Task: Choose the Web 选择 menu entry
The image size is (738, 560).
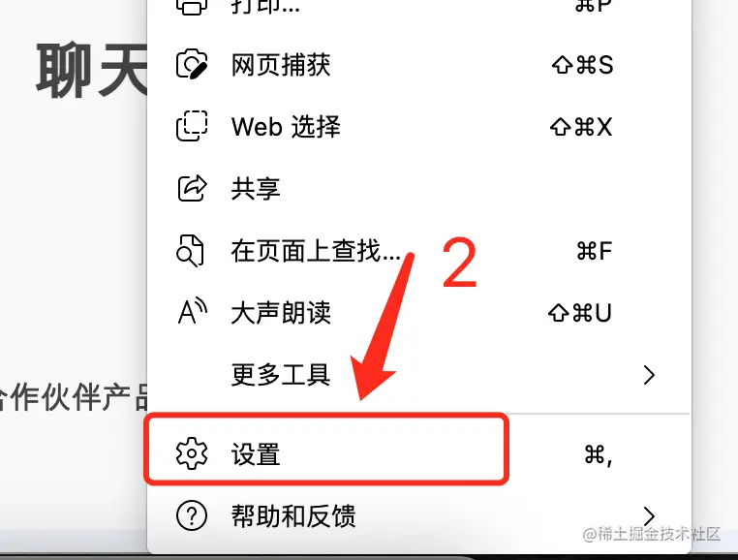Action: [x=419, y=126]
